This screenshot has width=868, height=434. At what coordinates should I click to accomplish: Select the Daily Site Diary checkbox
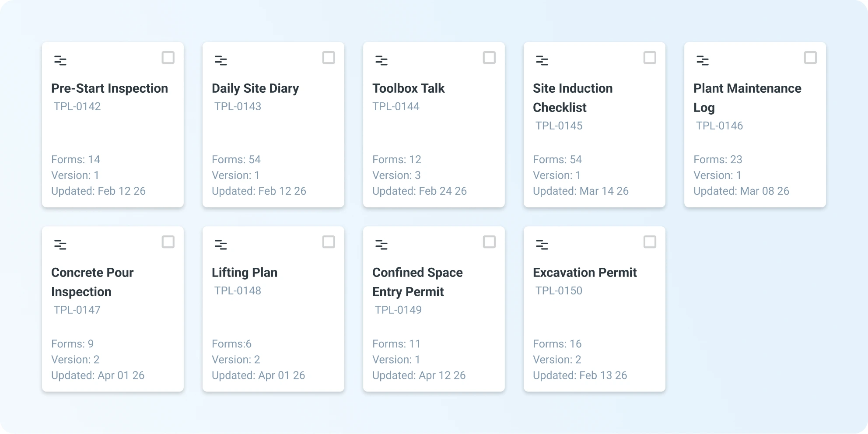329,58
